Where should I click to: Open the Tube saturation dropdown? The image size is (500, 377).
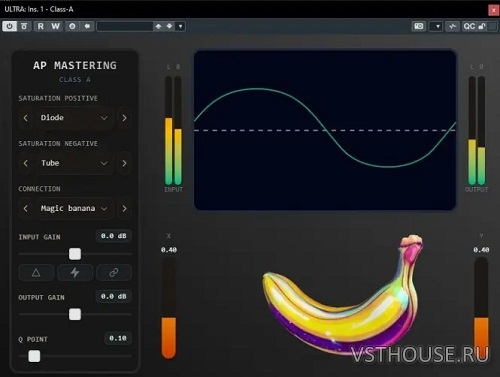pyautogui.click(x=74, y=163)
